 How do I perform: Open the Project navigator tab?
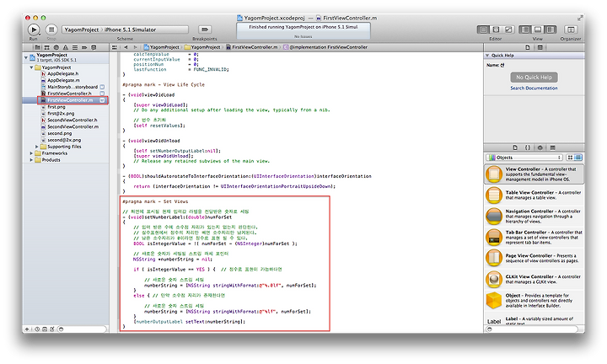[37, 47]
